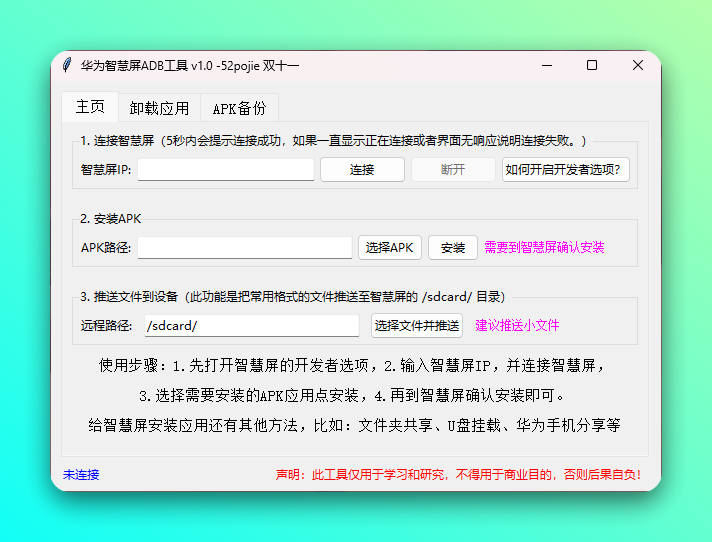Switch to the 主页 tab
712x542 pixels.
click(x=90, y=107)
